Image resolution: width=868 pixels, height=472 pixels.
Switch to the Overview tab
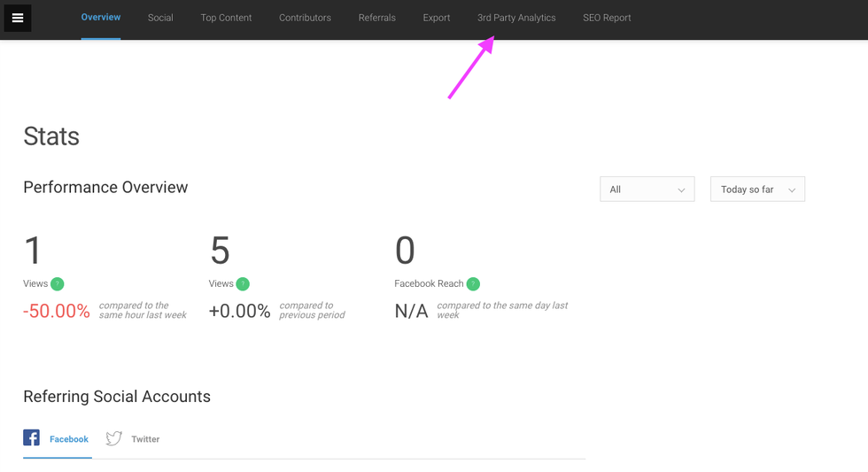coord(101,18)
